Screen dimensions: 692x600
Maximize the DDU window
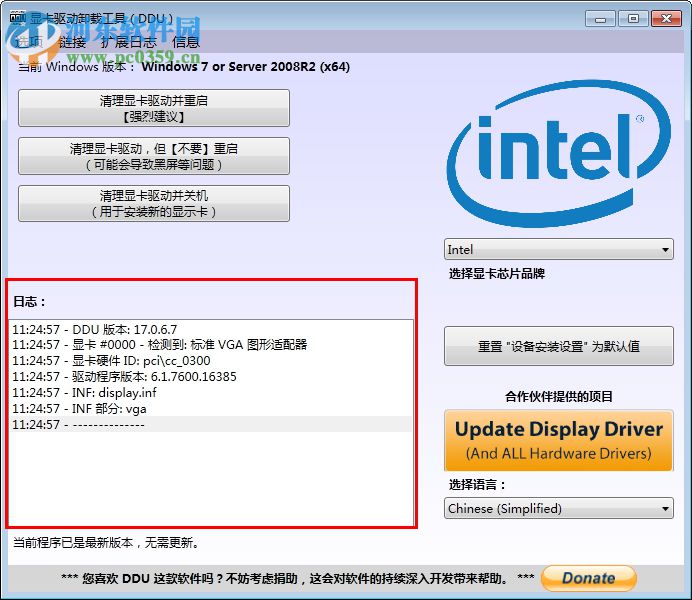633,19
